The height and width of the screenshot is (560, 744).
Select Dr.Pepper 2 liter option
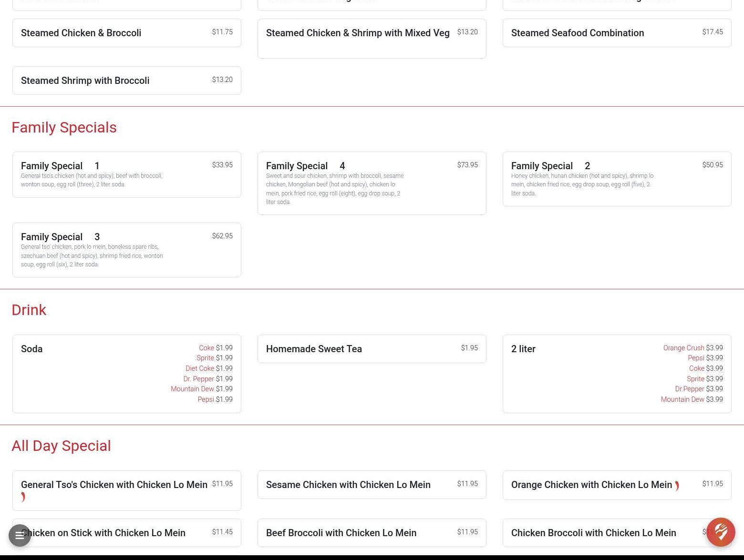point(699,389)
